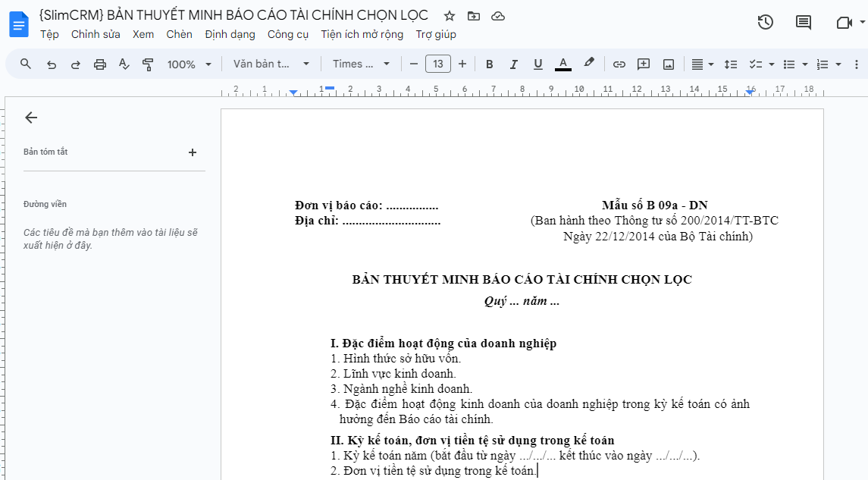Image resolution: width=868 pixels, height=480 pixels.
Task: Toggle underline formatting
Action: (x=537, y=64)
